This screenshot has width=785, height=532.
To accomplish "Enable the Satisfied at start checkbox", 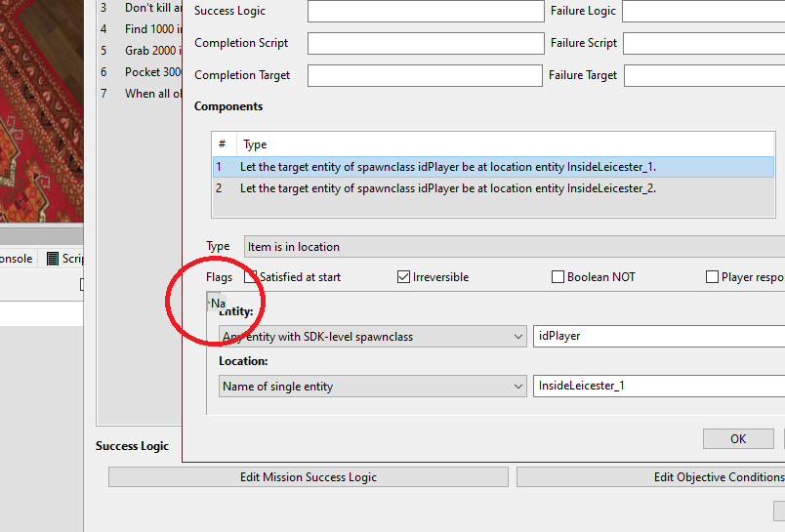I will point(250,277).
